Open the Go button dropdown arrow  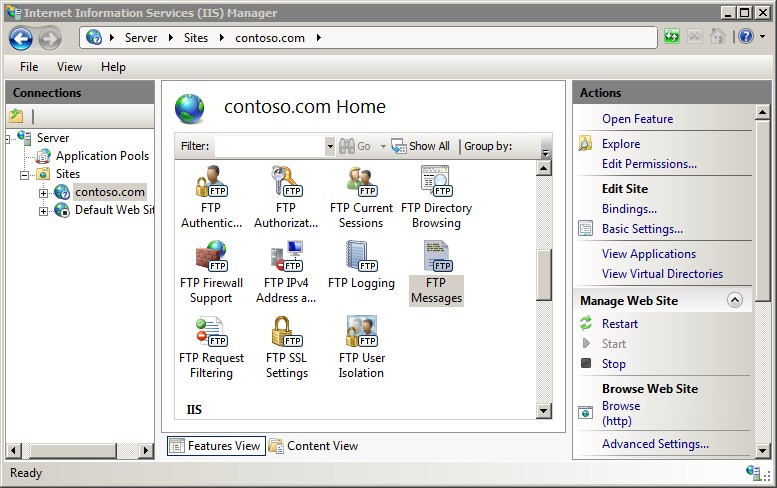tap(383, 146)
